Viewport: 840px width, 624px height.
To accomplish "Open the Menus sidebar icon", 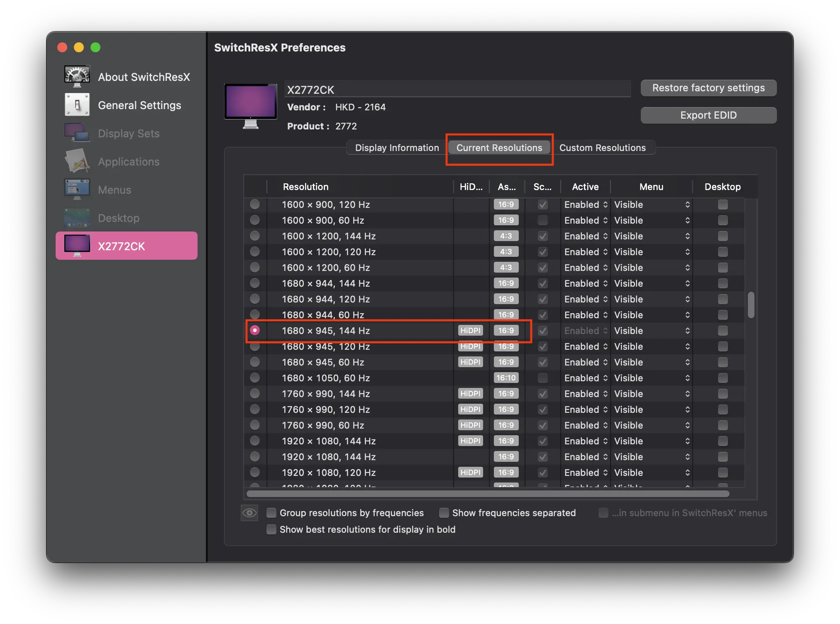I will [x=77, y=189].
